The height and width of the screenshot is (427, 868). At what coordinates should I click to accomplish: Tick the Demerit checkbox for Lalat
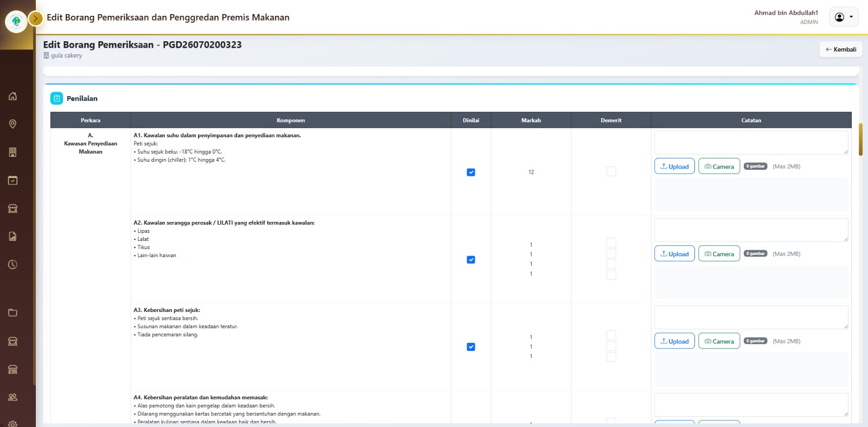pyautogui.click(x=611, y=253)
